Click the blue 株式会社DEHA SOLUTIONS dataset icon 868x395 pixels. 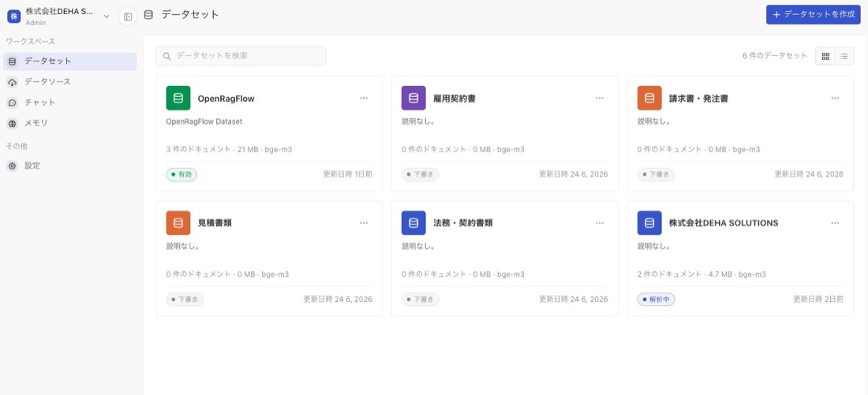[x=649, y=223]
